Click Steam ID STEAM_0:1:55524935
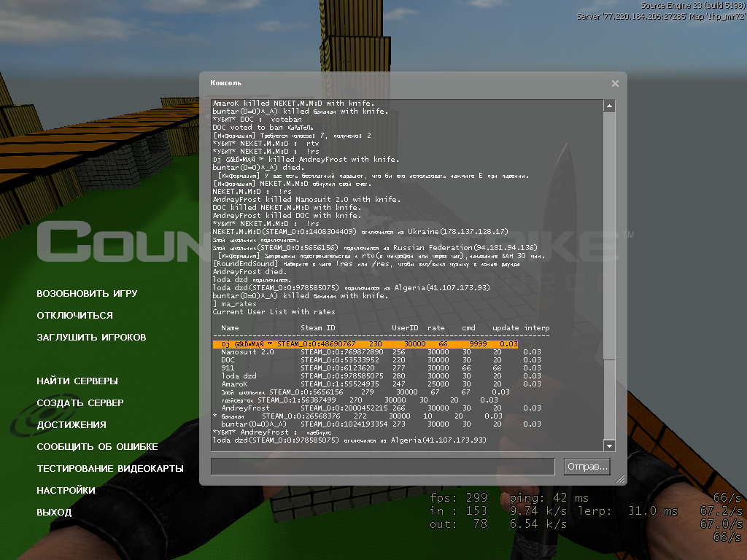This screenshot has width=747, height=560. pyautogui.click(x=340, y=384)
